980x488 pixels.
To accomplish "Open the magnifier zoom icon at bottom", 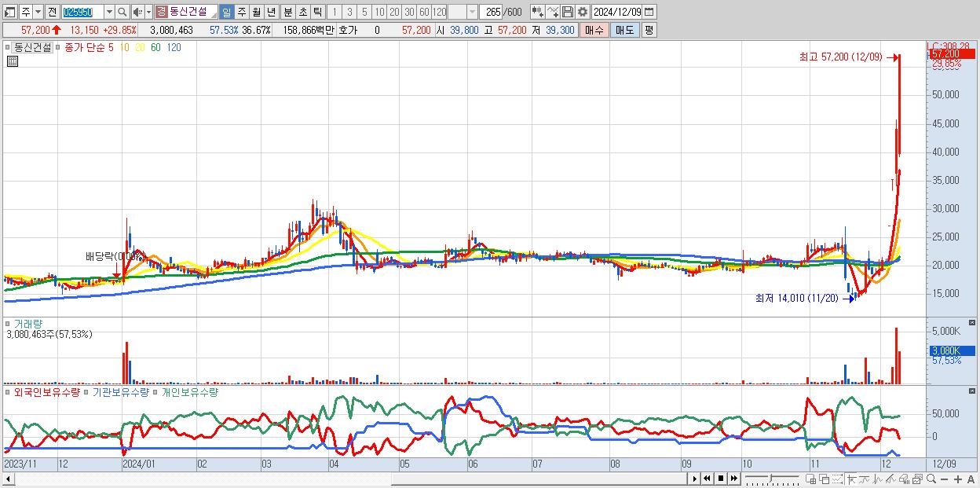I will pyautogui.click(x=931, y=479).
